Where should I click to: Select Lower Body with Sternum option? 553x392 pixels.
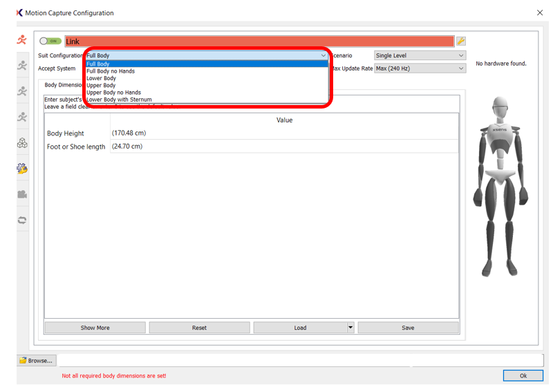coord(119,100)
